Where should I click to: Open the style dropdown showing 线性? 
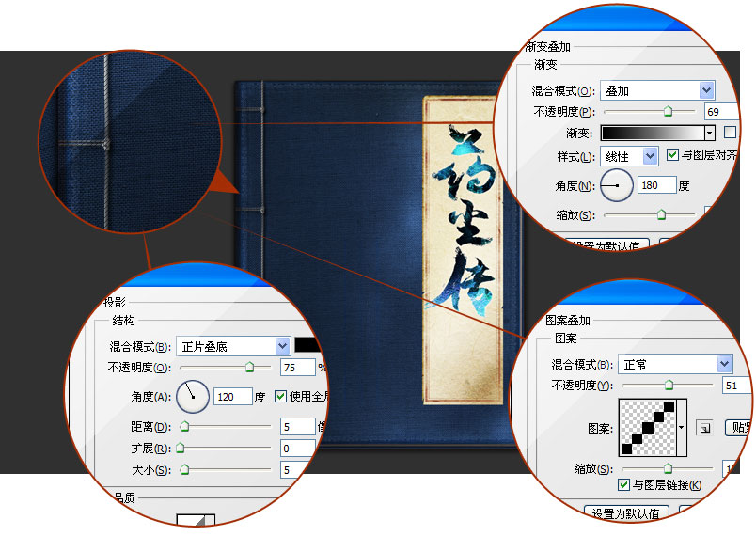(629, 156)
